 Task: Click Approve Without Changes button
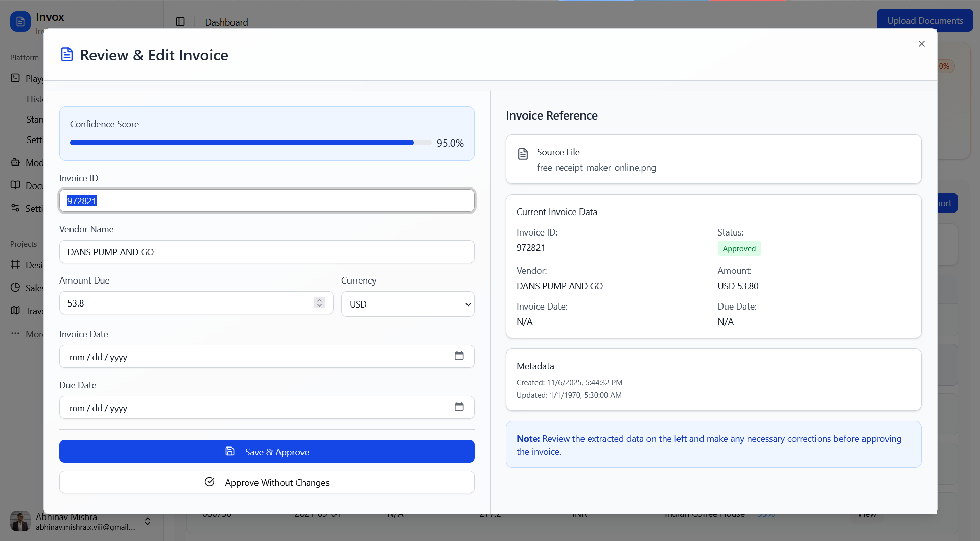point(267,482)
